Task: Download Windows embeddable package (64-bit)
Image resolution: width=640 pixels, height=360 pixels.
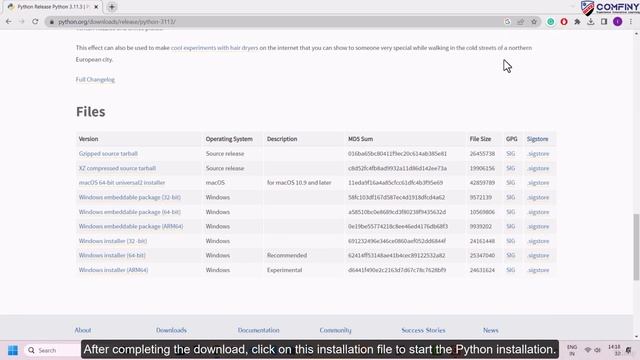Action: tap(130, 212)
